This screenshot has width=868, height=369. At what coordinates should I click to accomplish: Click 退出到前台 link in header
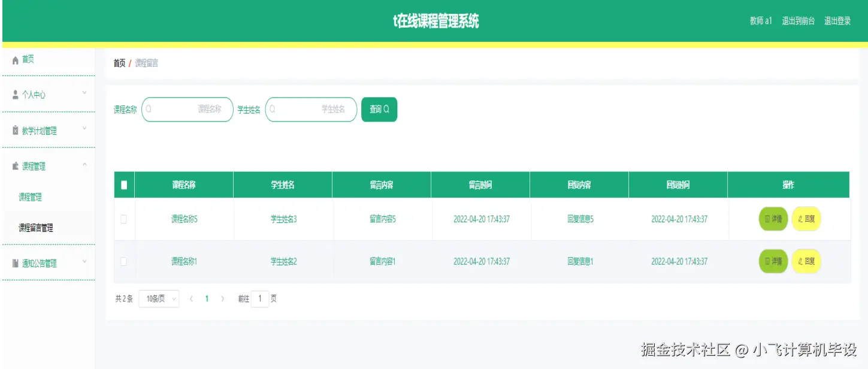(798, 21)
